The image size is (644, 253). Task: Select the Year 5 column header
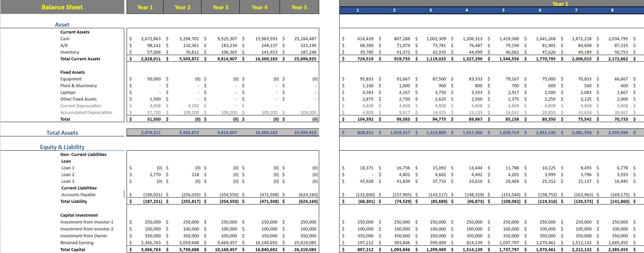click(299, 7)
